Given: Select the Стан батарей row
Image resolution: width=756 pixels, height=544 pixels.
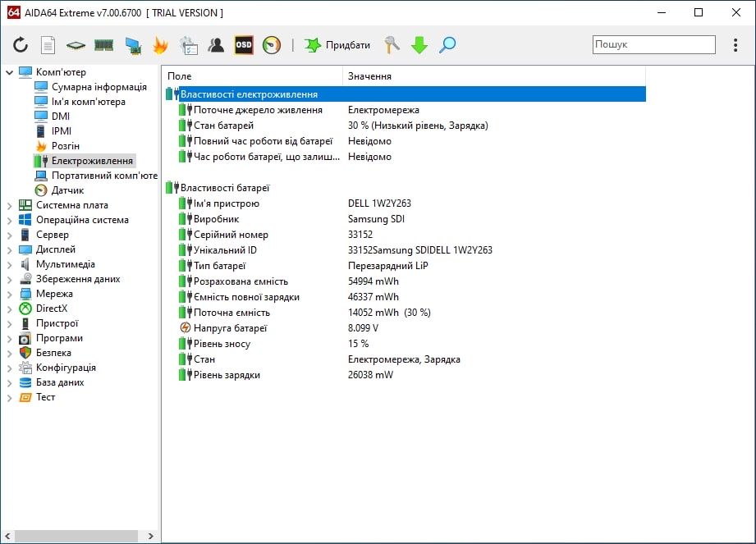Looking at the screenshot, I should [405, 126].
